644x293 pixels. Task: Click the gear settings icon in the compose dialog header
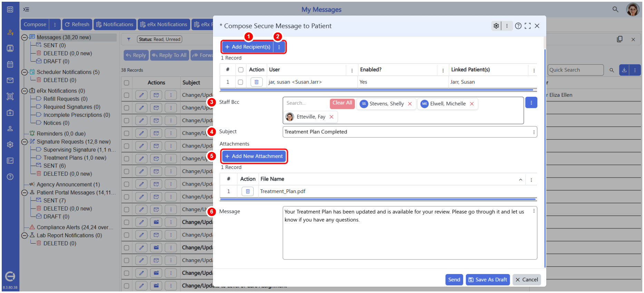pyautogui.click(x=496, y=26)
